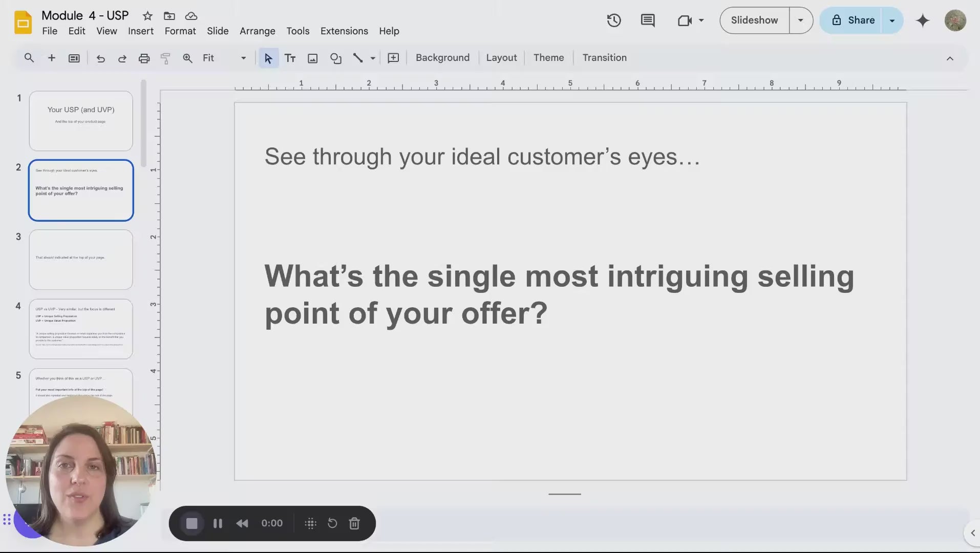
Task: Open the Arrange menu
Action: [x=257, y=31]
